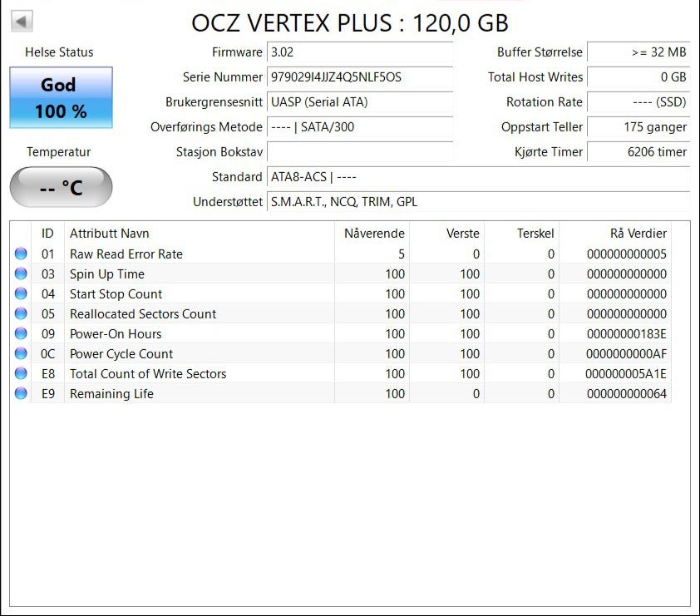Click raw value 000000005A1E
Viewport: 700px width, 616px height.
click(x=626, y=373)
